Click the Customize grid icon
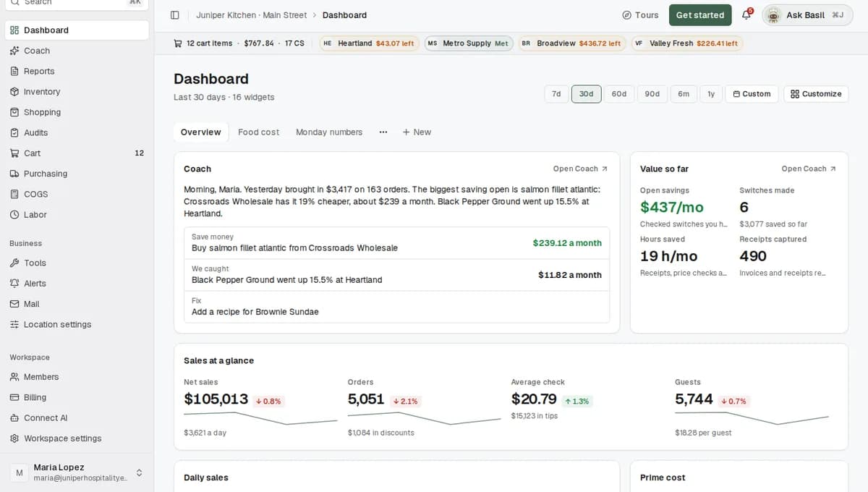 pos(795,94)
